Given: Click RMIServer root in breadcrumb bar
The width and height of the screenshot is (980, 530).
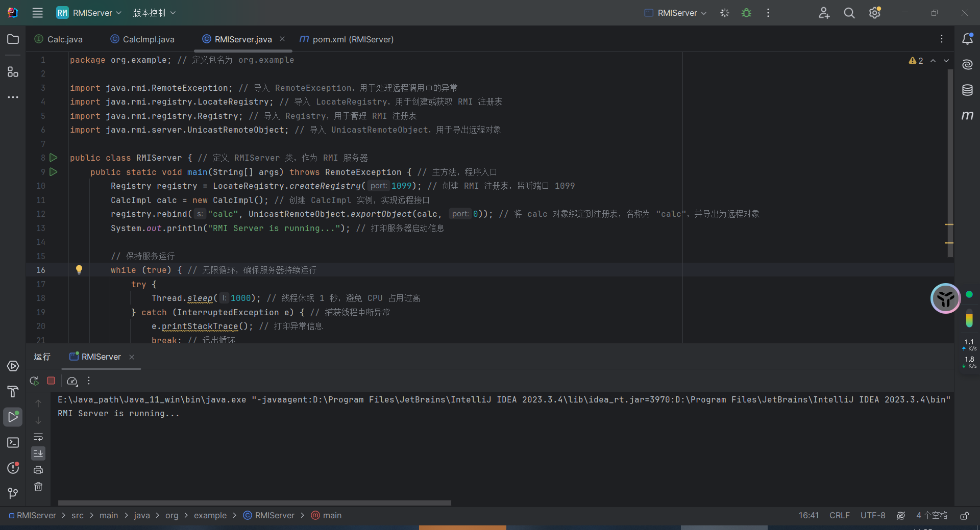Looking at the screenshot, I should click(x=33, y=515).
